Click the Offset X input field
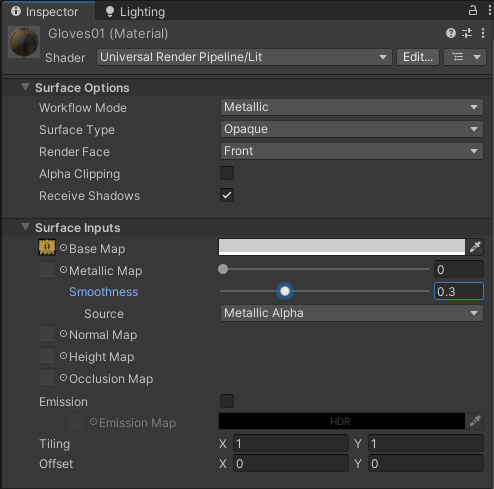 [x=291, y=463]
